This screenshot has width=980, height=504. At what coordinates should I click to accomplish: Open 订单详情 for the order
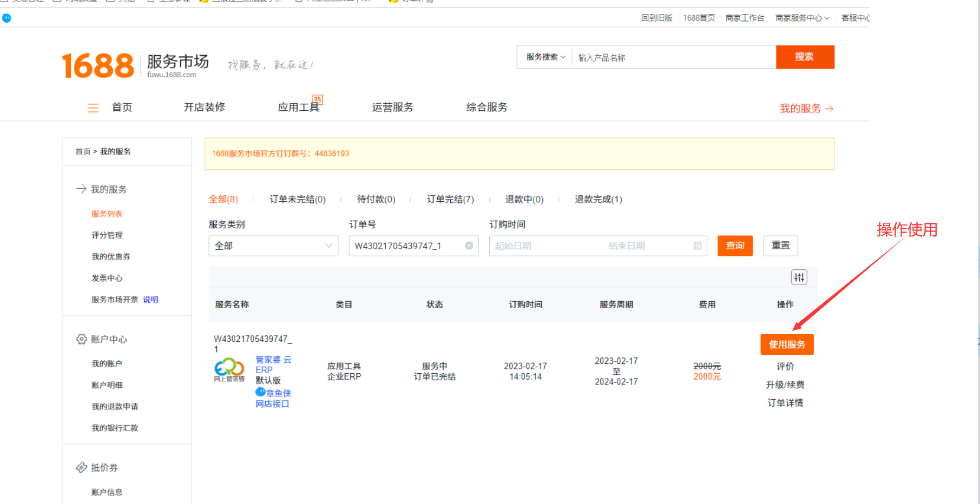[785, 403]
